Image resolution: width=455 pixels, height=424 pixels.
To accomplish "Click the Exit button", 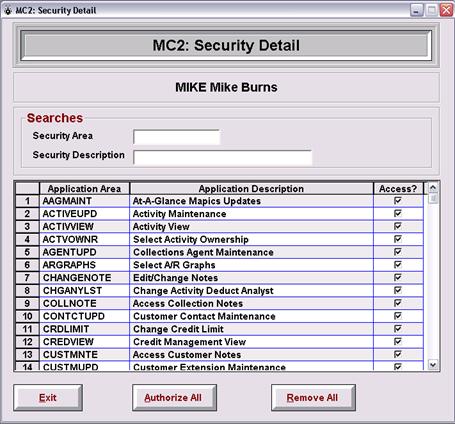I will (48, 397).
